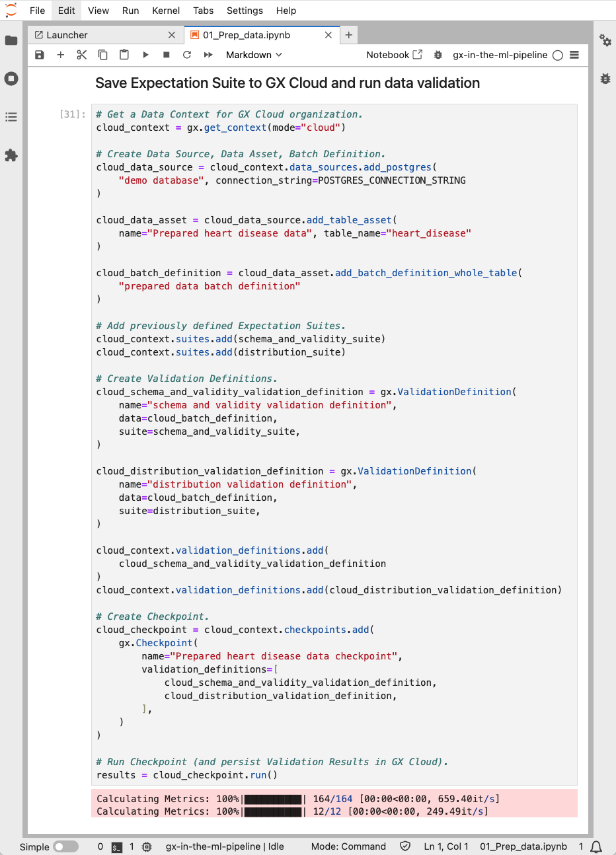Image resolution: width=616 pixels, height=855 pixels.
Task: Save the notebook with disk icon
Action: (40, 55)
